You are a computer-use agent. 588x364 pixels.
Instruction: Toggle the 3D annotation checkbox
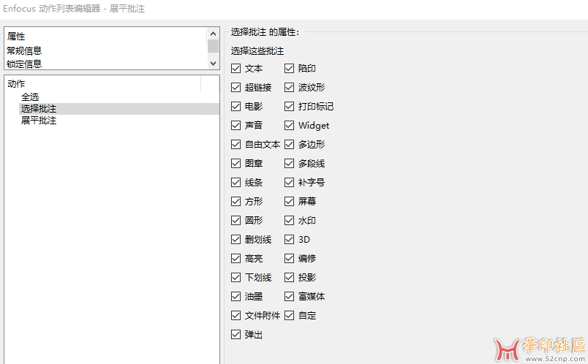click(289, 240)
